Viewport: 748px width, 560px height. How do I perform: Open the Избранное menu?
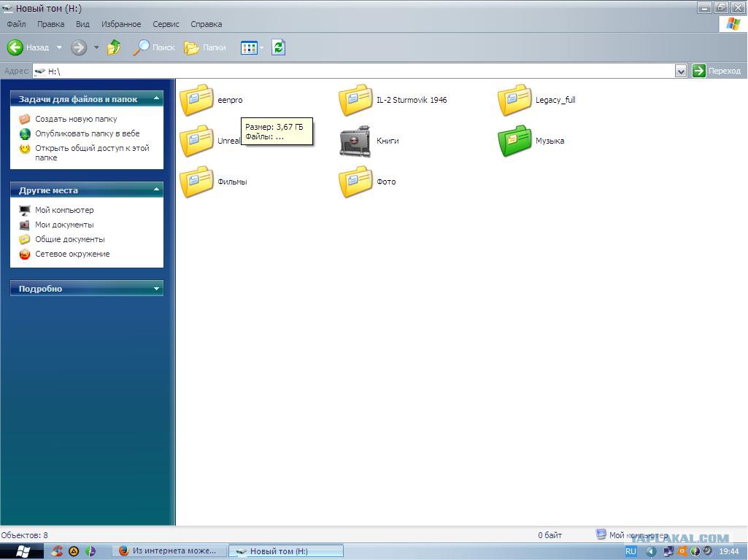pyautogui.click(x=121, y=24)
